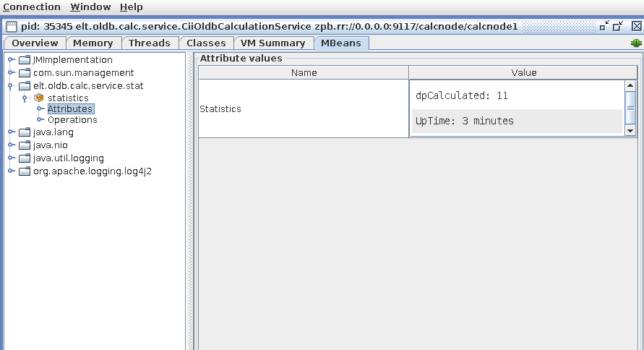This screenshot has height=350, width=644.
Task: Collapse the elt.oldb.calc.service.stat node
Action: (11, 86)
